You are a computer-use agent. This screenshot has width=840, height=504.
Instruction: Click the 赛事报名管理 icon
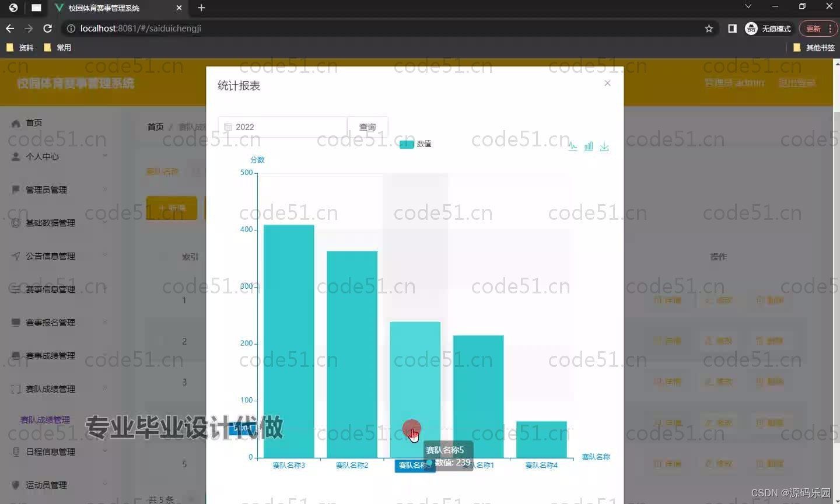click(16, 323)
